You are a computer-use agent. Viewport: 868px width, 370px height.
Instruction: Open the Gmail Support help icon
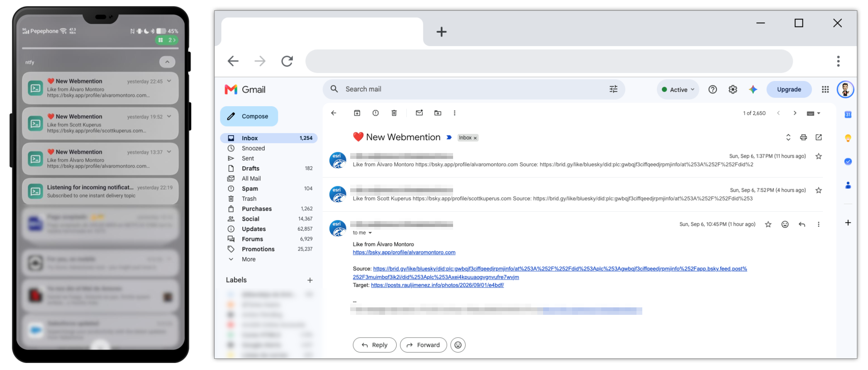713,90
